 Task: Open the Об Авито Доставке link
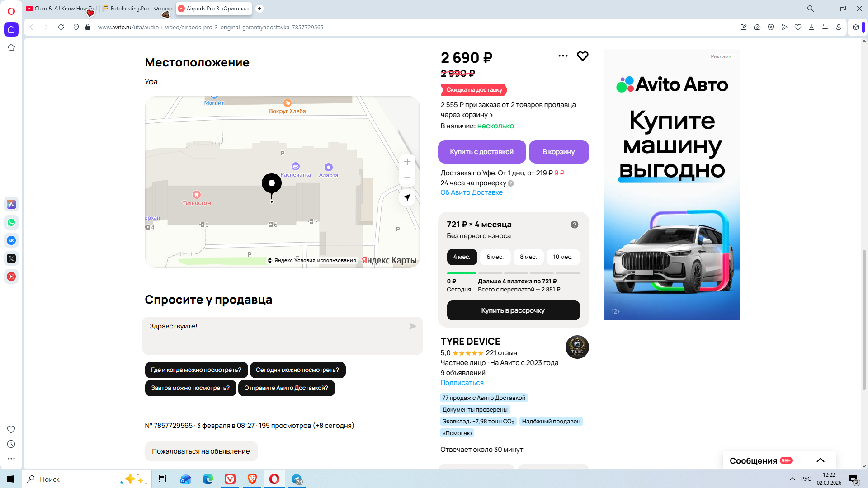click(x=471, y=192)
